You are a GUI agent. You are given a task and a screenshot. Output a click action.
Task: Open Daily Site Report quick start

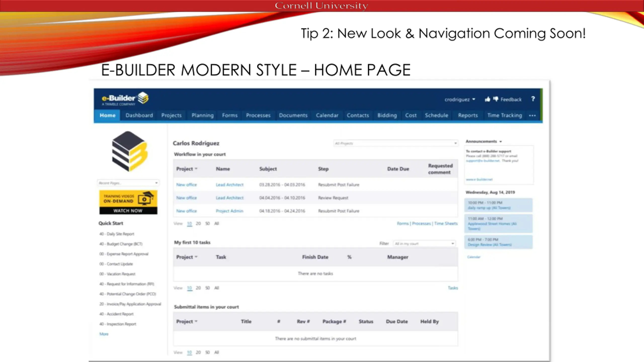[x=117, y=234]
